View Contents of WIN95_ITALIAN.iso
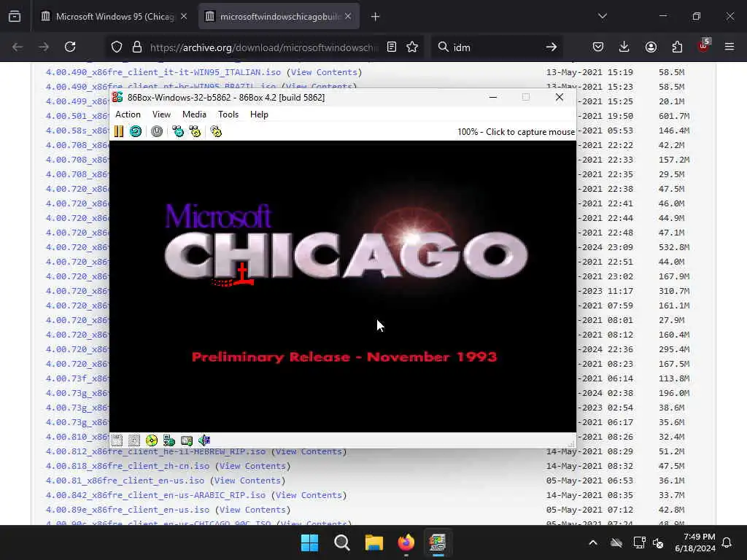The image size is (747, 560). coord(324,72)
